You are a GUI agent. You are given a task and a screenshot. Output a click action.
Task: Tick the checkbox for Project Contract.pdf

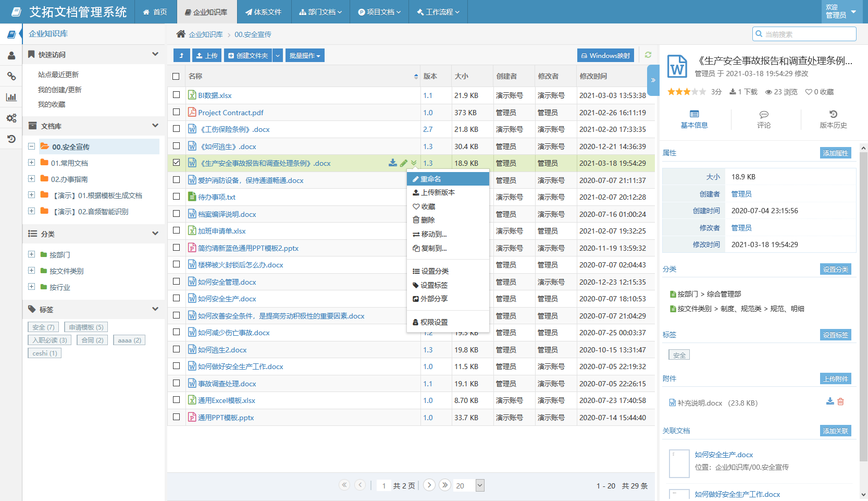coord(176,112)
